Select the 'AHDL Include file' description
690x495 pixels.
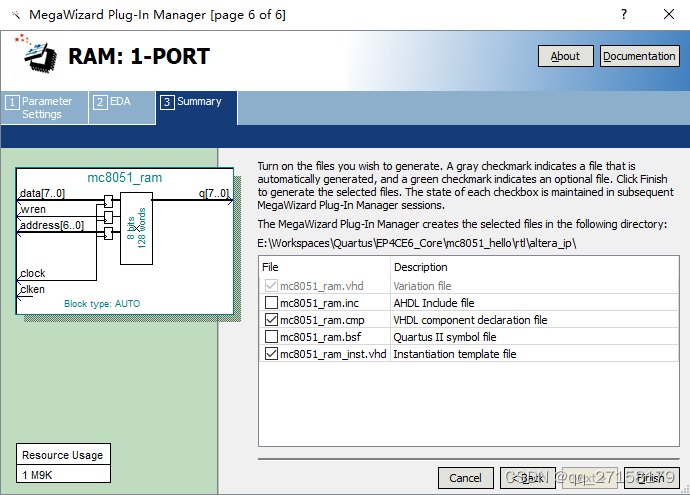(434, 303)
